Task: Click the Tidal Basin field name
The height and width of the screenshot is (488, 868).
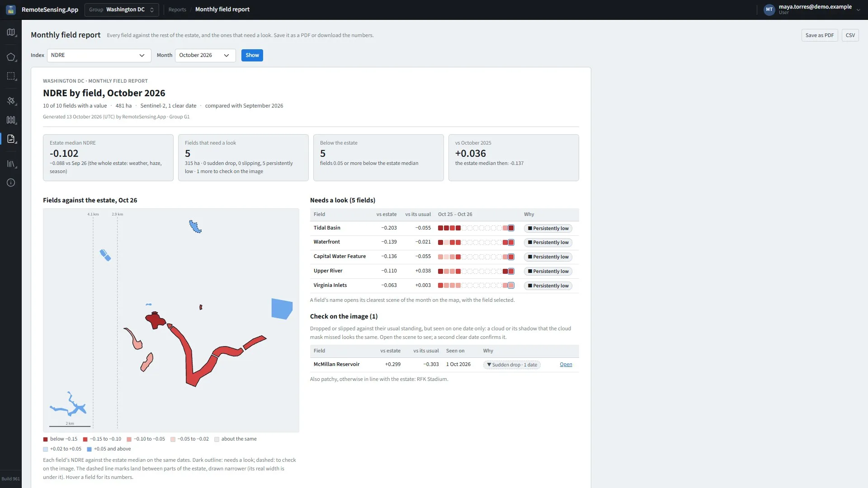Action: (x=327, y=228)
